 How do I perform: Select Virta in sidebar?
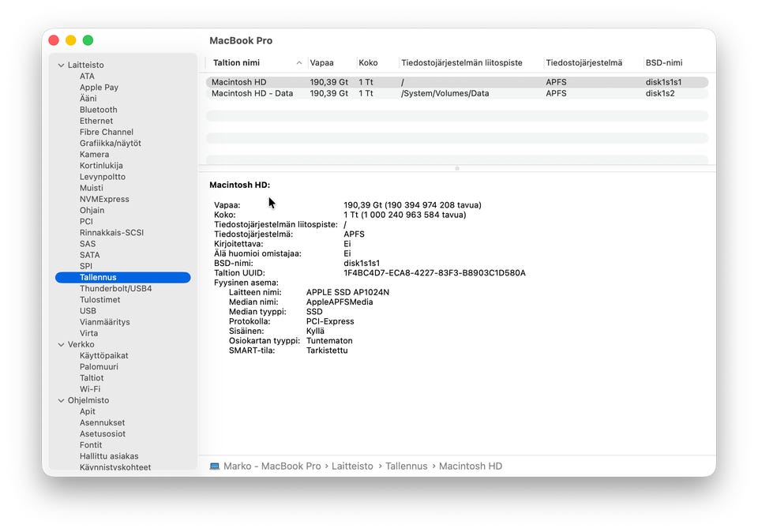[88, 333]
